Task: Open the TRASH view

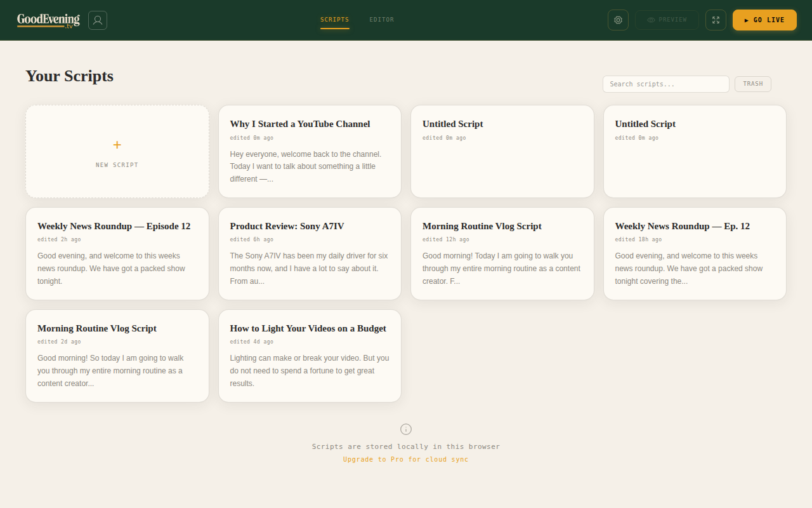Action: tap(752, 84)
